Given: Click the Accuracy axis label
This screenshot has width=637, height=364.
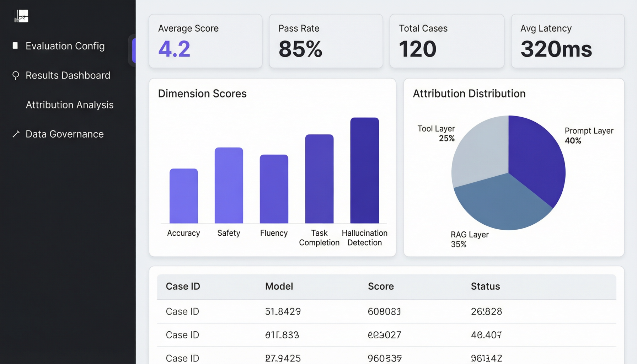Looking at the screenshot, I should click(x=183, y=233).
